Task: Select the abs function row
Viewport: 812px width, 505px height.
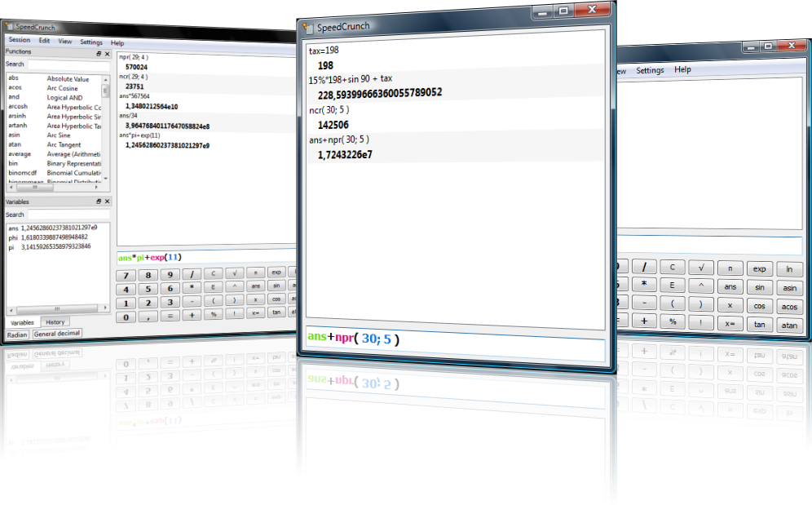Action: (54, 78)
